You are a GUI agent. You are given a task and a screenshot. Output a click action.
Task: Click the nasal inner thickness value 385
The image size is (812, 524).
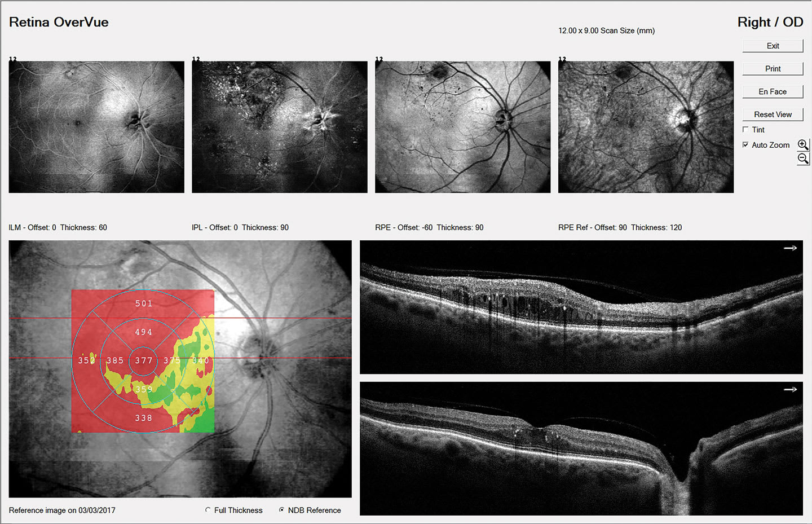[115, 360]
